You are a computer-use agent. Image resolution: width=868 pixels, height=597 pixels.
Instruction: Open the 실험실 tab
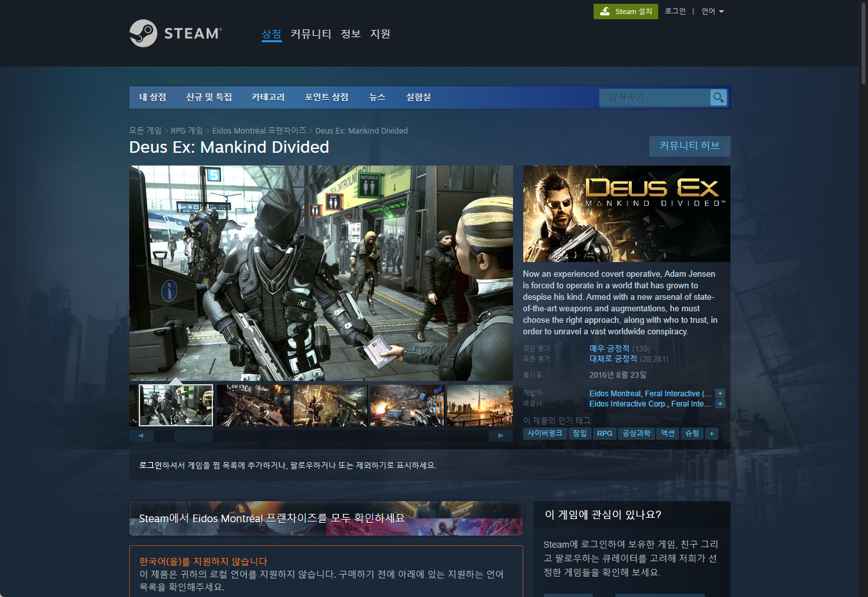[418, 97]
